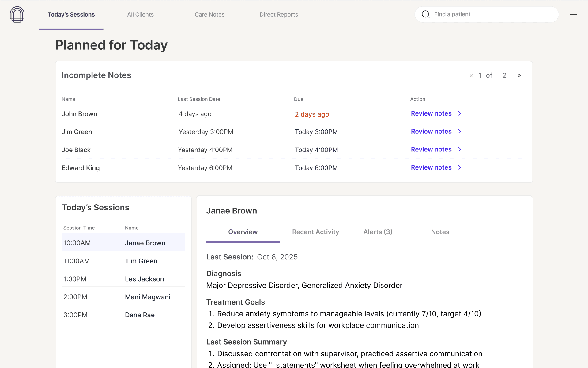Click the search magnifier icon
This screenshot has height=368, width=588.
426,14
